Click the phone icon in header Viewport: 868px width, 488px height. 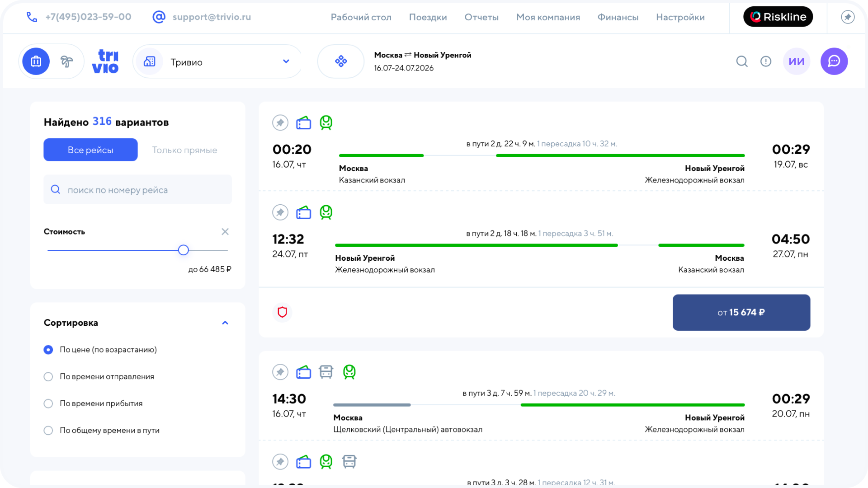pyautogui.click(x=32, y=17)
